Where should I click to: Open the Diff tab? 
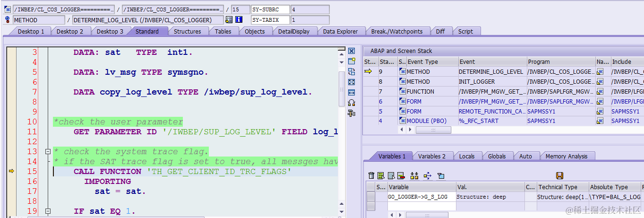(440, 31)
